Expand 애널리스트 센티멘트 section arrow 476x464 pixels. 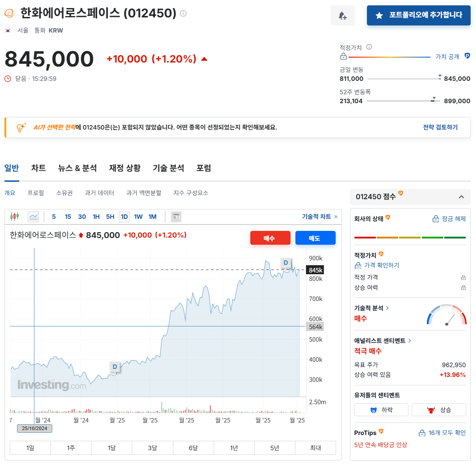pyautogui.click(x=409, y=341)
